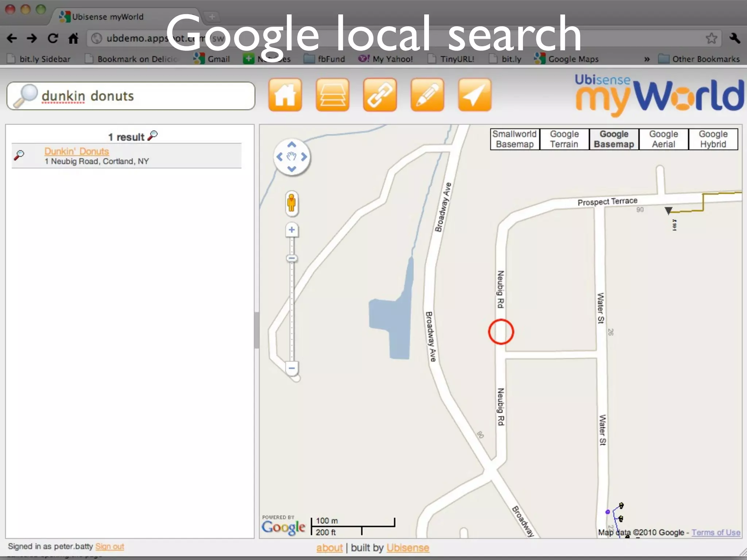
Task: Click the Sign out link
Action: pos(110,547)
